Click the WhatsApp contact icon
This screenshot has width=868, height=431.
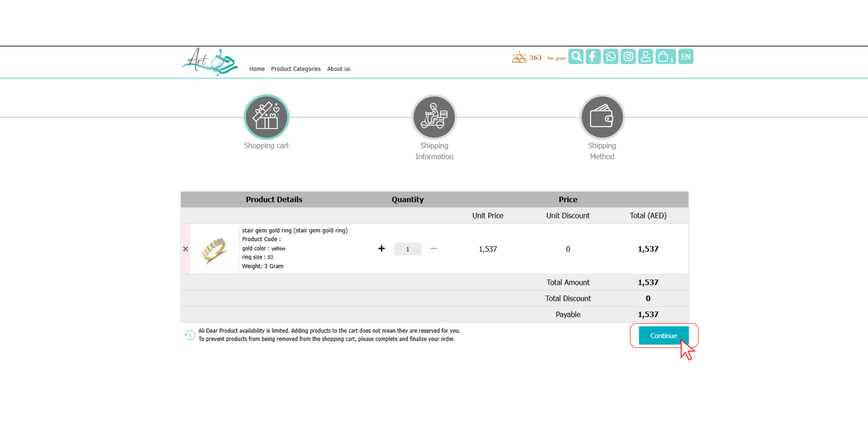[610, 57]
